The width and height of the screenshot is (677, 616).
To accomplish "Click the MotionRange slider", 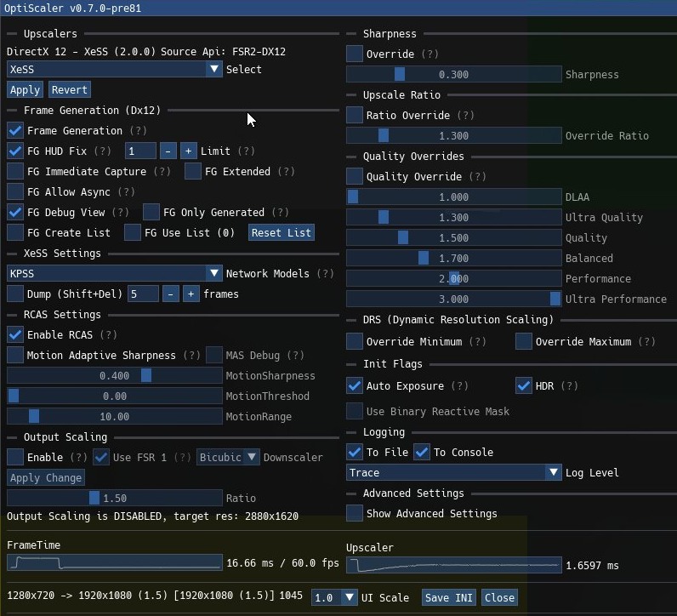I will tap(115, 416).
